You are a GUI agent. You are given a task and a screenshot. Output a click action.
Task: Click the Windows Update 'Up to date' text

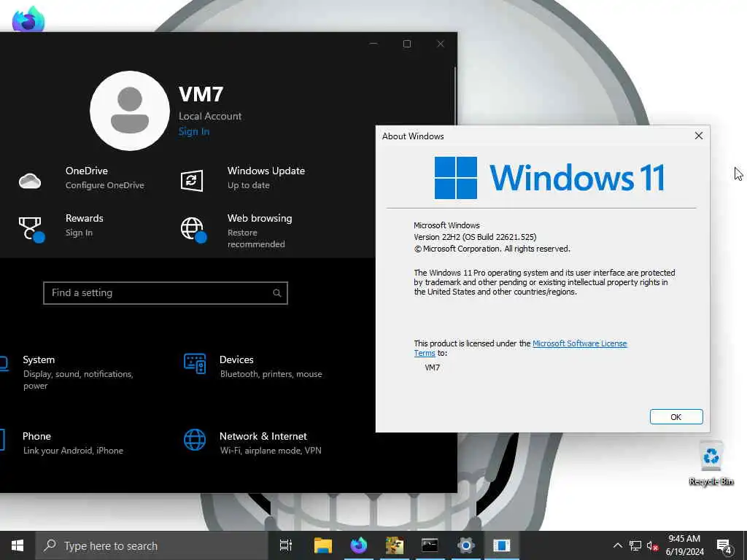point(249,185)
